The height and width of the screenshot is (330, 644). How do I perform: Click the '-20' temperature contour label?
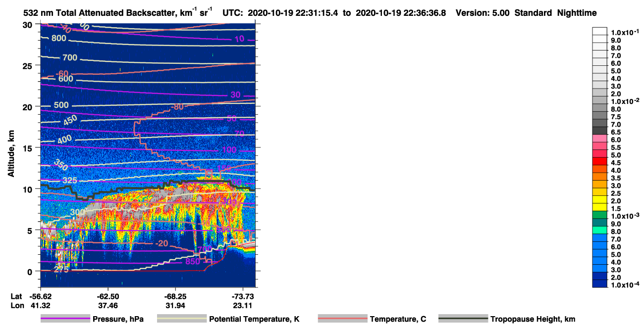[161, 243]
